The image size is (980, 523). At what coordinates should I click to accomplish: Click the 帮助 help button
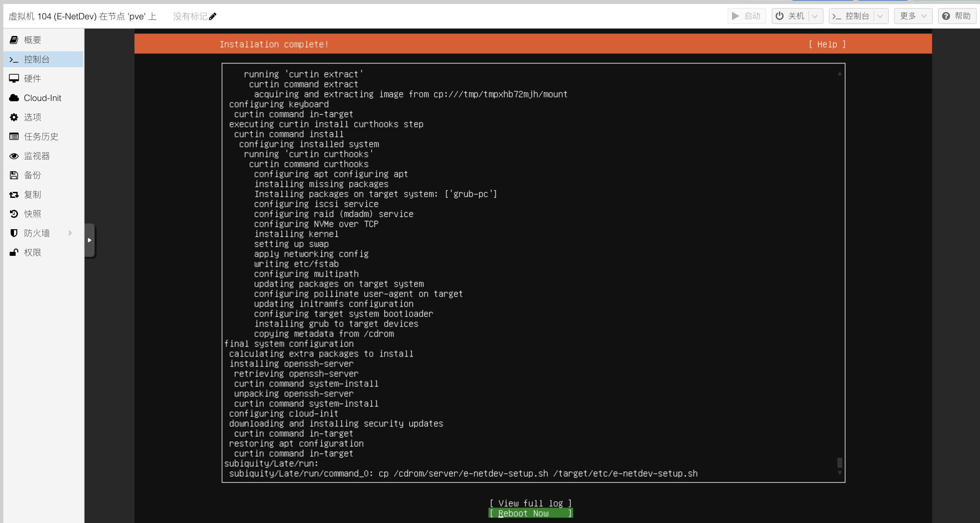[957, 16]
